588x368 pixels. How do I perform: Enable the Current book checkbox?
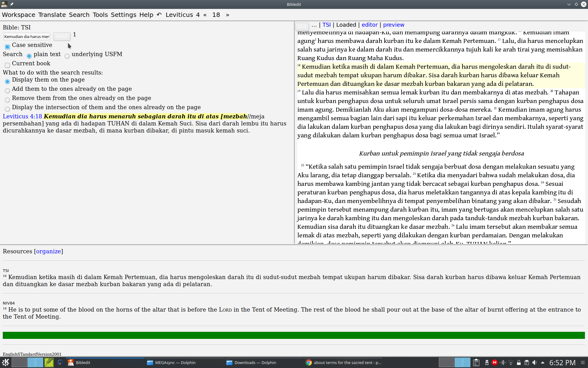pyautogui.click(x=7, y=65)
